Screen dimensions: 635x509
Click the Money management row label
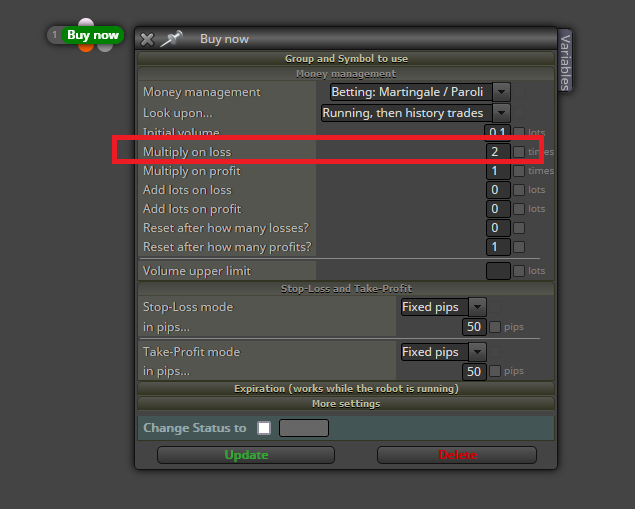tap(202, 92)
